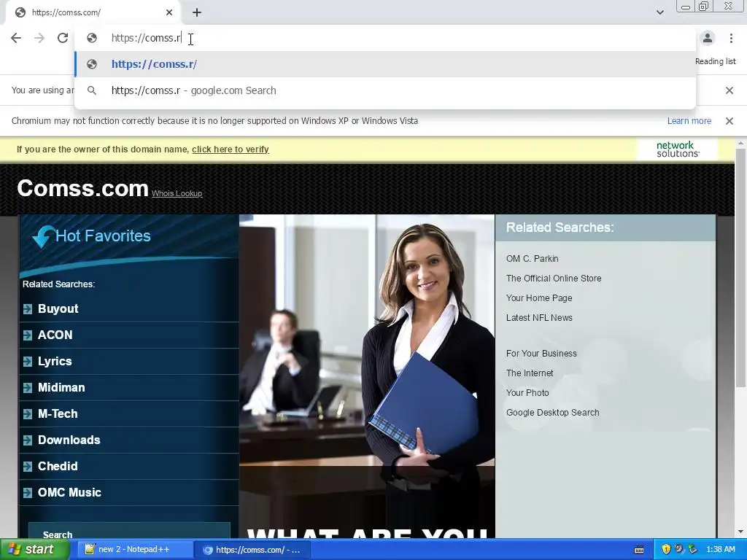Dismiss the 'You are using' infobar

(729, 90)
